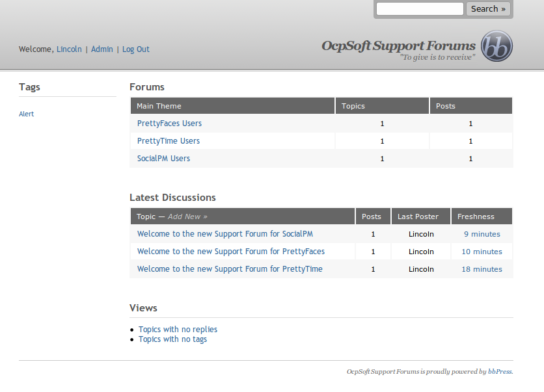Click the Main Theme column header

pos(232,106)
